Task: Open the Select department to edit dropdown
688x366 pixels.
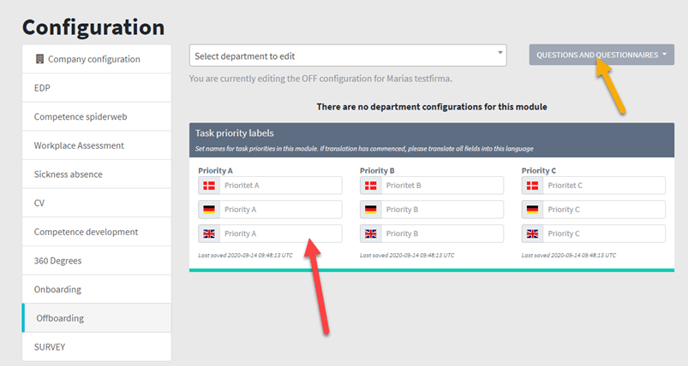Action: click(x=348, y=56)
